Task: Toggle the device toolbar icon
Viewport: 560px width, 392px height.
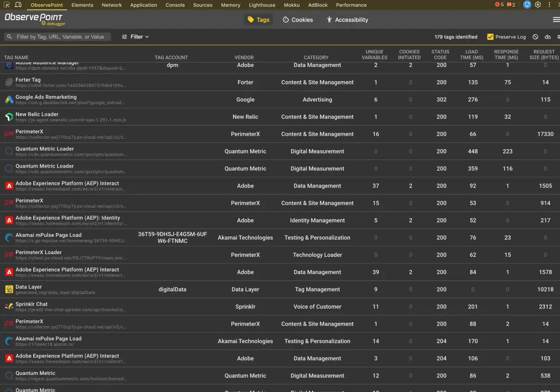Action: (18, 5)
